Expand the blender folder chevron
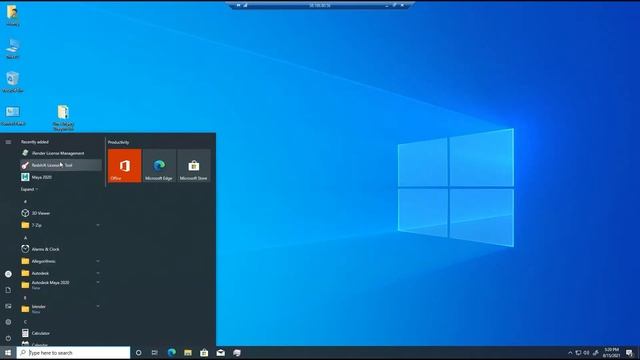 coord(98,306)
